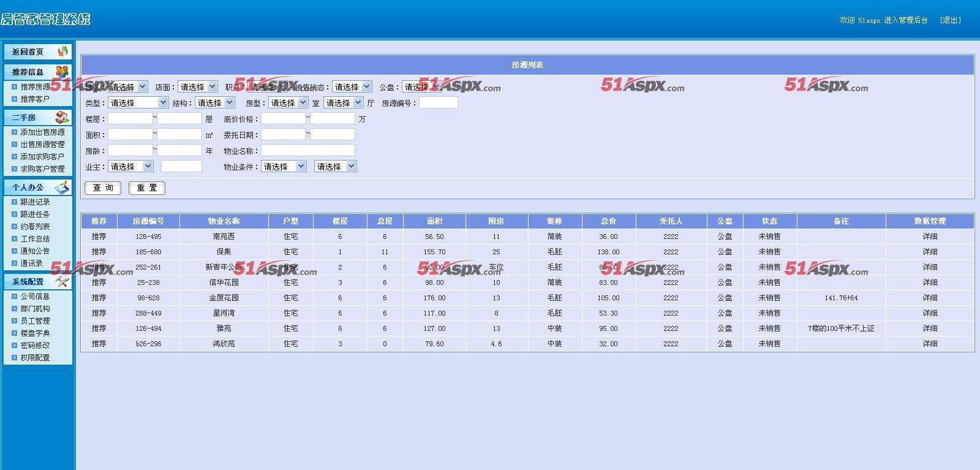Click property number 126-495
Screen dimensions: 980x470
[x=148, y=237]
